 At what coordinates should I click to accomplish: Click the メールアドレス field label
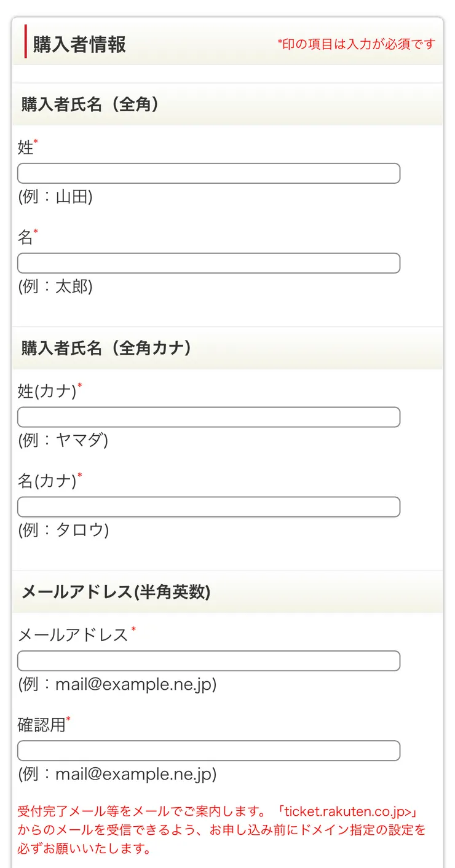click(73, 635)
